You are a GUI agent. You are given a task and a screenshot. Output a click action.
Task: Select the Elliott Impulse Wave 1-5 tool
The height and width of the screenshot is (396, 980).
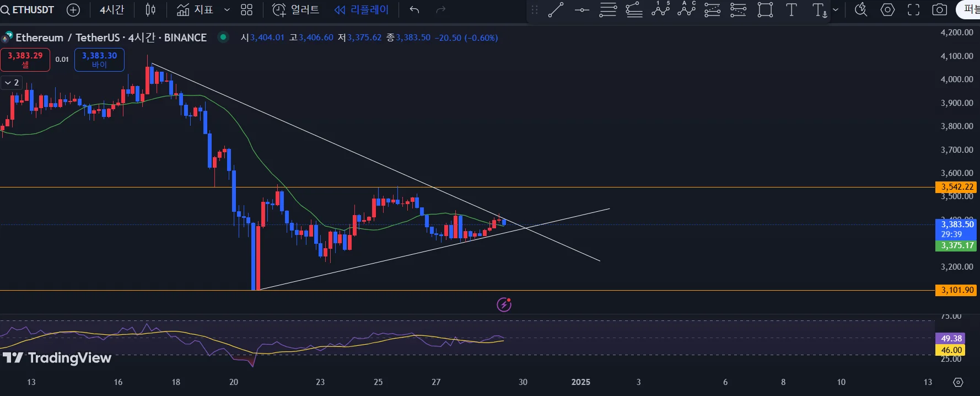click(660, 9)
